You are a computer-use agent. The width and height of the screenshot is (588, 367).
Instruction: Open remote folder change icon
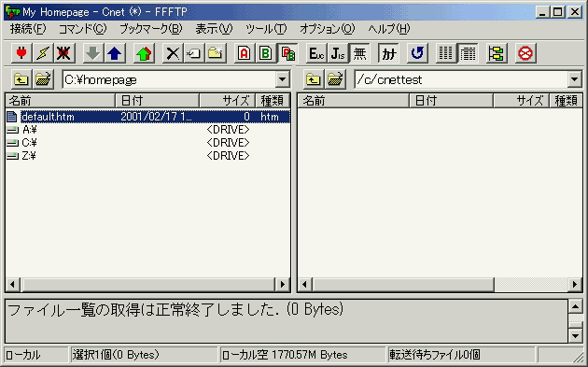pos(335,79)
